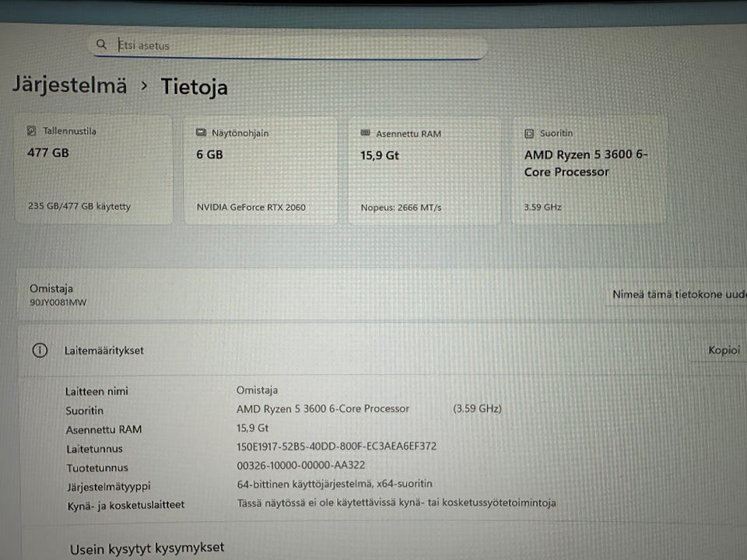This screenshot has height=560, width=747.
Task: Click the Suoritin processor icon
Action: coord(529,133)
